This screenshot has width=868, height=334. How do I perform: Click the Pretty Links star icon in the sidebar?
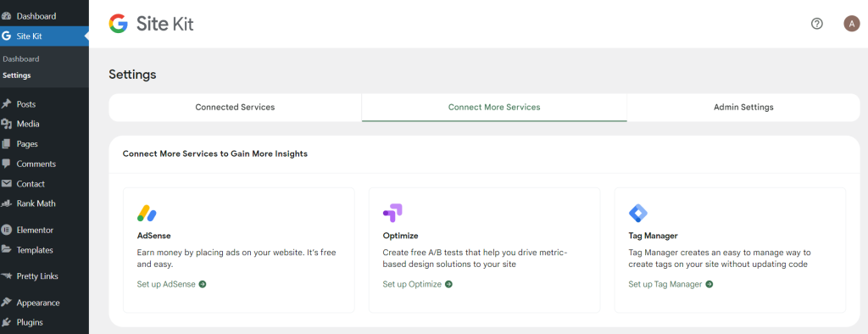[7, 276]
